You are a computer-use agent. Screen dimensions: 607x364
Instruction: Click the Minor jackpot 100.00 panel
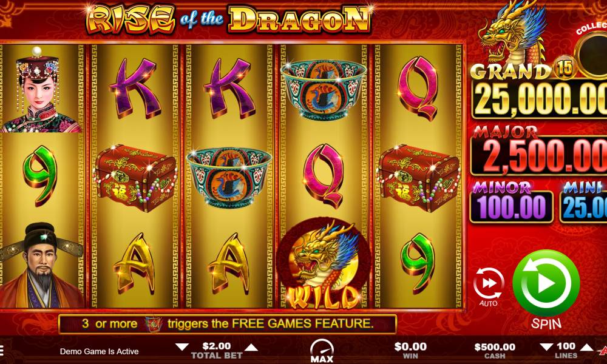511,206
